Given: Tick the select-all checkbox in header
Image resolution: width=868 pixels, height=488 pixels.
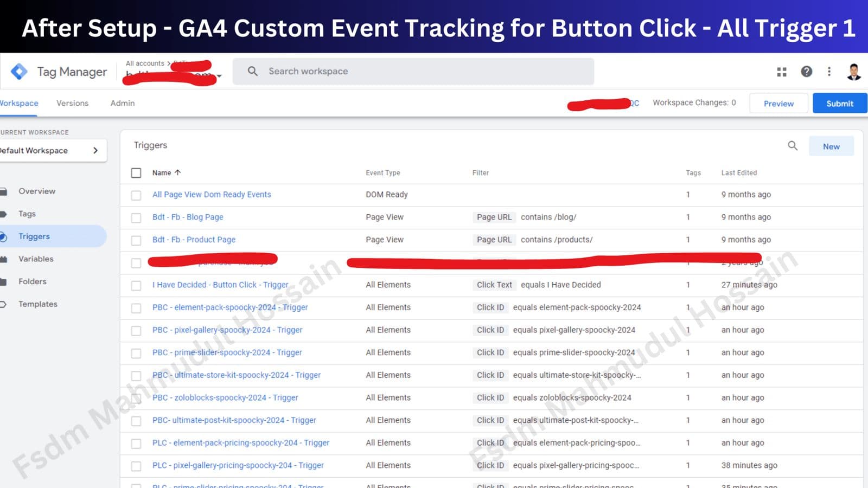Looking at the screenshot, I should 136,173.
